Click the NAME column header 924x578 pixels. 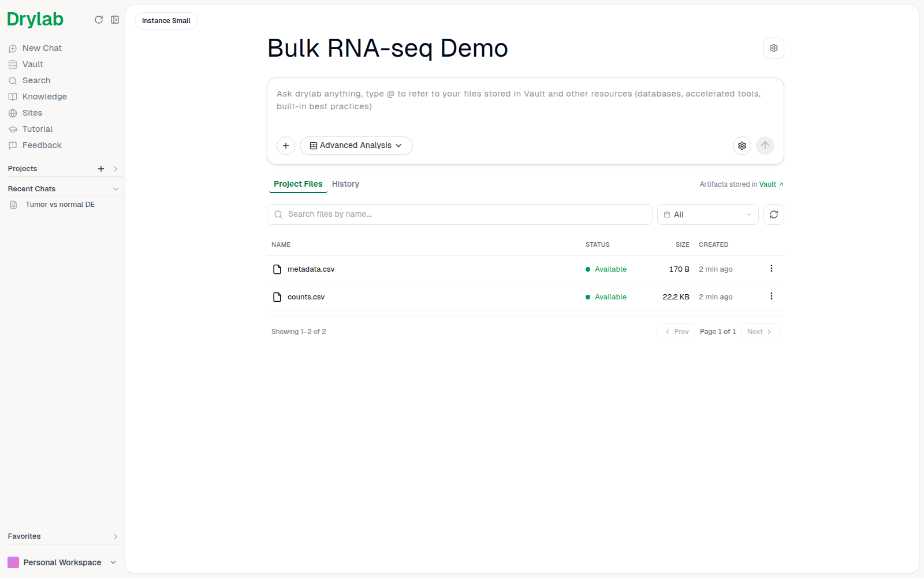coord(281,244)
